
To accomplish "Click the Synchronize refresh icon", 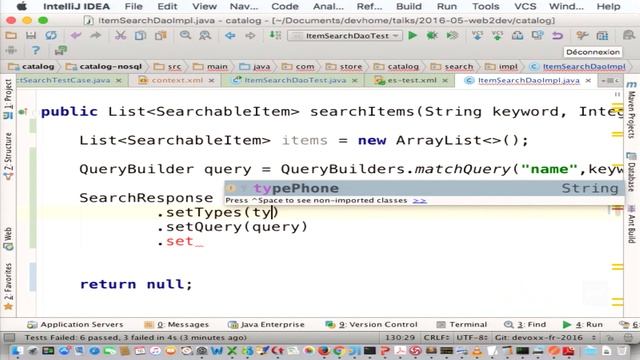I will [51, 36].
